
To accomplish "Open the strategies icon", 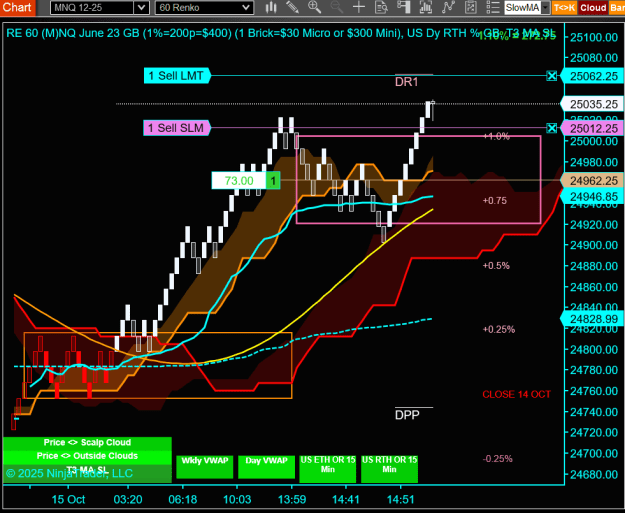I will pos(471,7).
